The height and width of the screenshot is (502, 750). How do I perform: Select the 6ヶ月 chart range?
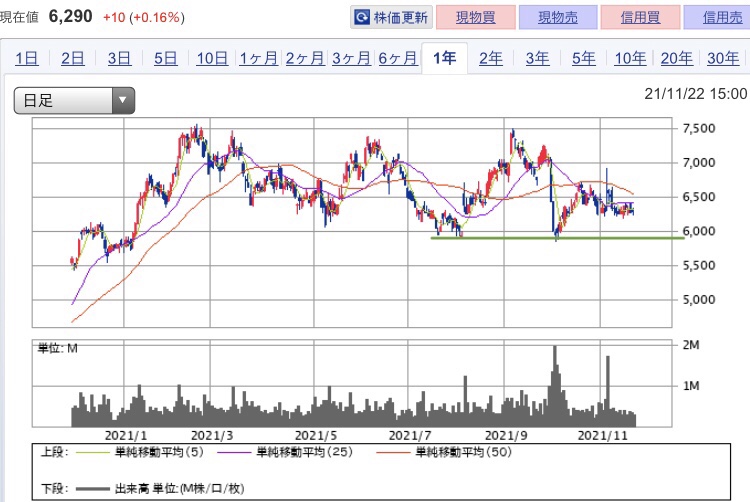tap(398, 58)
